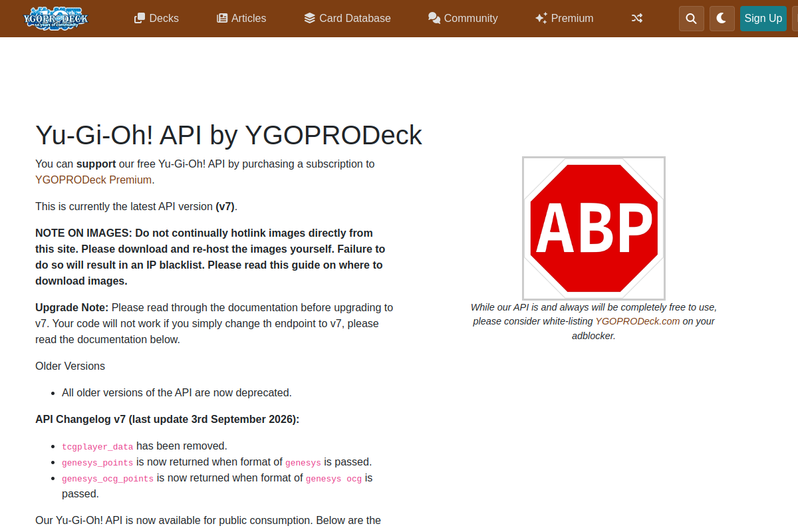The image size is (798, 532).
Task: Click 'All older versions of the API are now deprecated'
Action: tap(177, 392)
